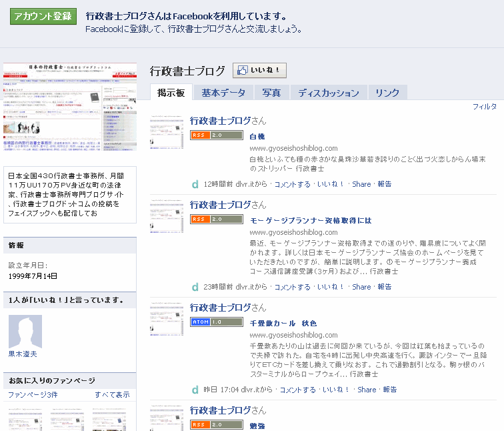This screenshot has height=431, width=504.
Task: Click the second fan page thumbnail
Action: [x=67, y=420]
